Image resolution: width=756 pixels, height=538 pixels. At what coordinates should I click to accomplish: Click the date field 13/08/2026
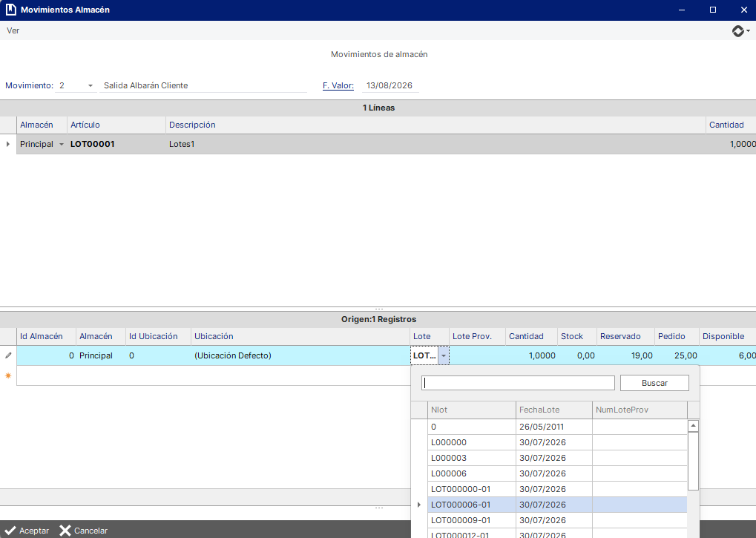tap(390, 85)
